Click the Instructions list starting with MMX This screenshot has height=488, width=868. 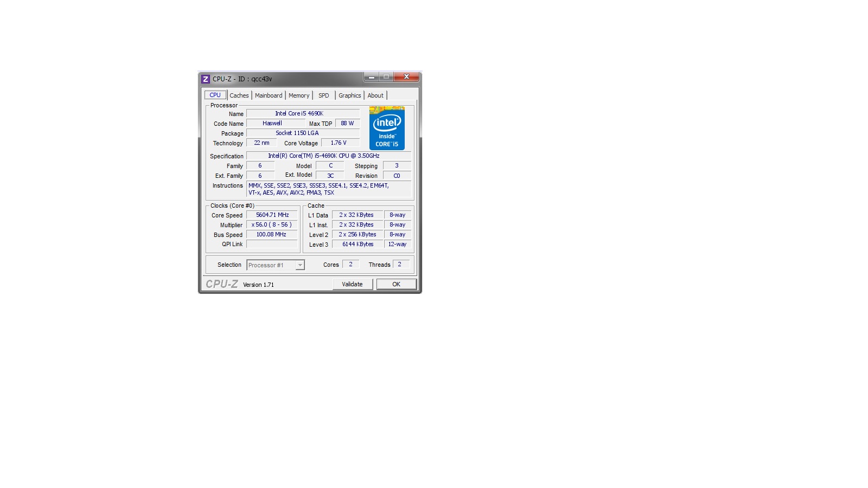click(329, 189)
